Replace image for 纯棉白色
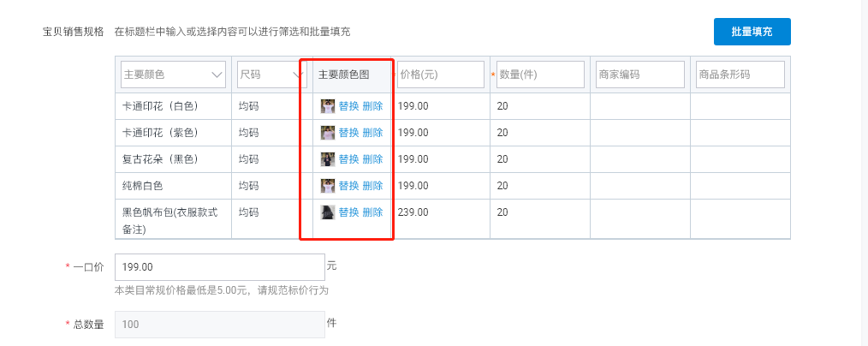The height and width of the screenshot is (346, 868). (348, 186)
